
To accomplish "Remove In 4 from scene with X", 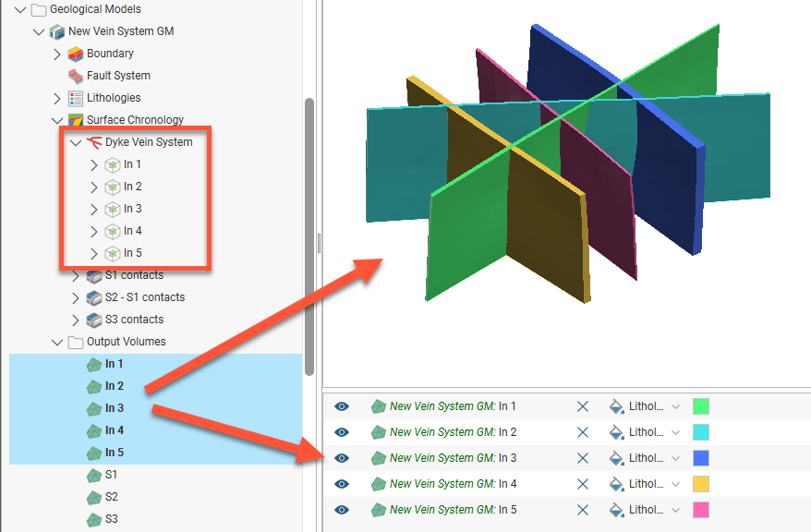I will 582,484.
